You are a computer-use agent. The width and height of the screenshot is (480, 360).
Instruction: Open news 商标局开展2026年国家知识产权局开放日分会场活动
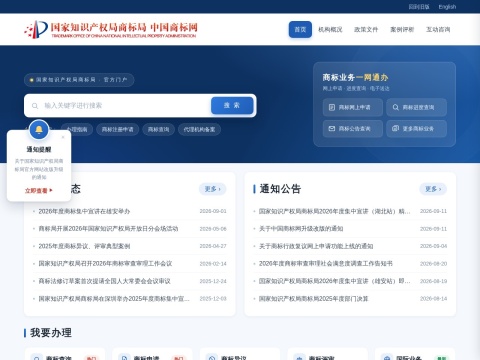108,229
